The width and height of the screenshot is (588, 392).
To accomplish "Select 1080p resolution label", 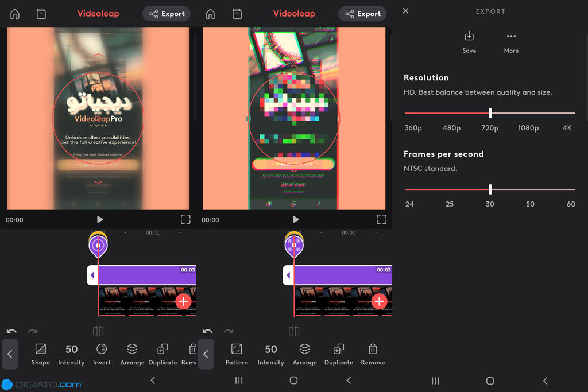I will pyautogui.click(x=528, y=128).
